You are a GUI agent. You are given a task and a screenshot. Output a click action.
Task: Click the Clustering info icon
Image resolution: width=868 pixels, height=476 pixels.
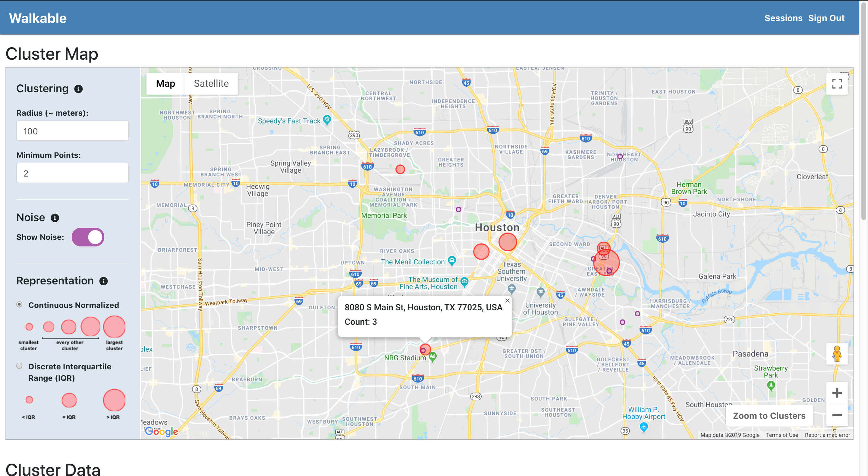point(78,89)
